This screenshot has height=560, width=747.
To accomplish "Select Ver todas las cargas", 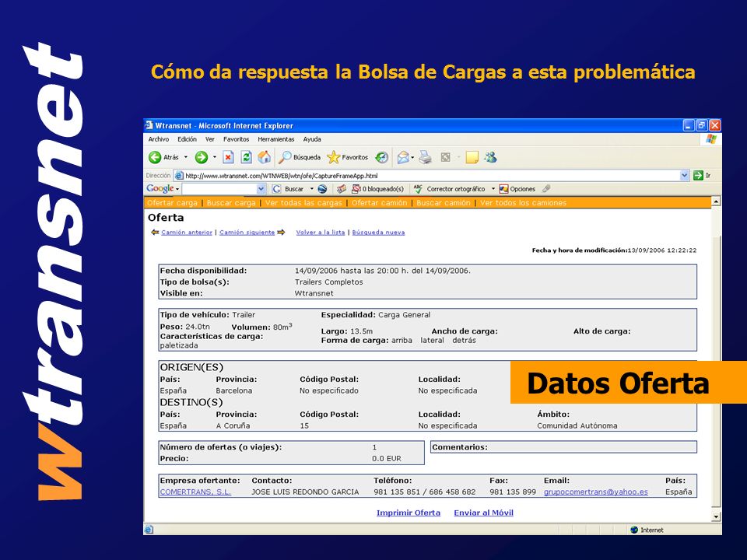I will tap(303, 203).
